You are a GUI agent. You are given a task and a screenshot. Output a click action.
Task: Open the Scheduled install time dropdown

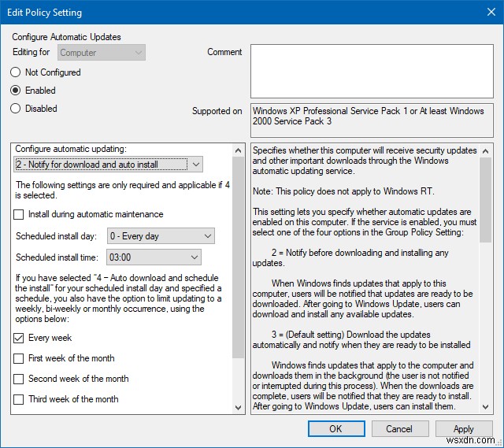point(154,257)
